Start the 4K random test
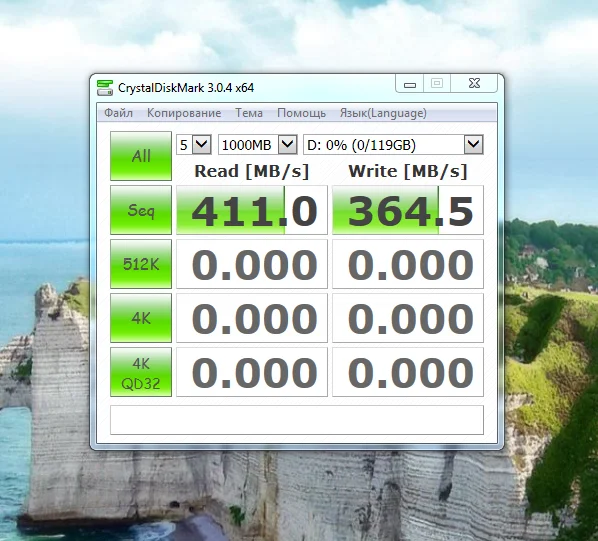This screenshot has width=598, height=541. pyautogui.click(x=141, y=318)
